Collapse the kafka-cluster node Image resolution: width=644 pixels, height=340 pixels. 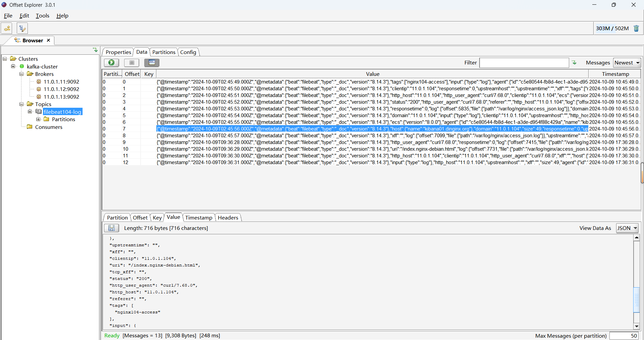coord(13,66)
